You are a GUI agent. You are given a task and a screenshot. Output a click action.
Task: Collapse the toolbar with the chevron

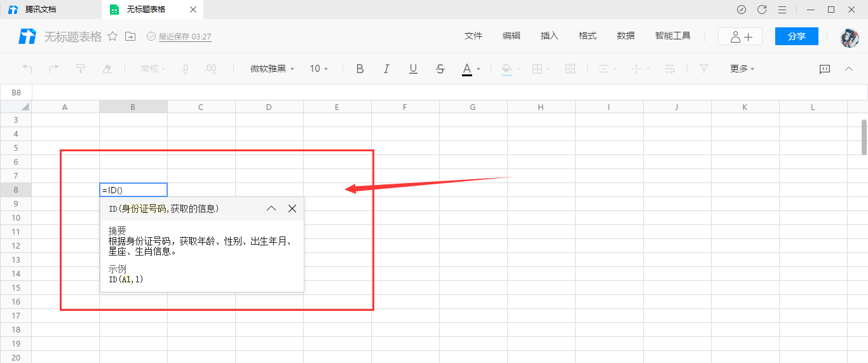click(x=849, y=69)
